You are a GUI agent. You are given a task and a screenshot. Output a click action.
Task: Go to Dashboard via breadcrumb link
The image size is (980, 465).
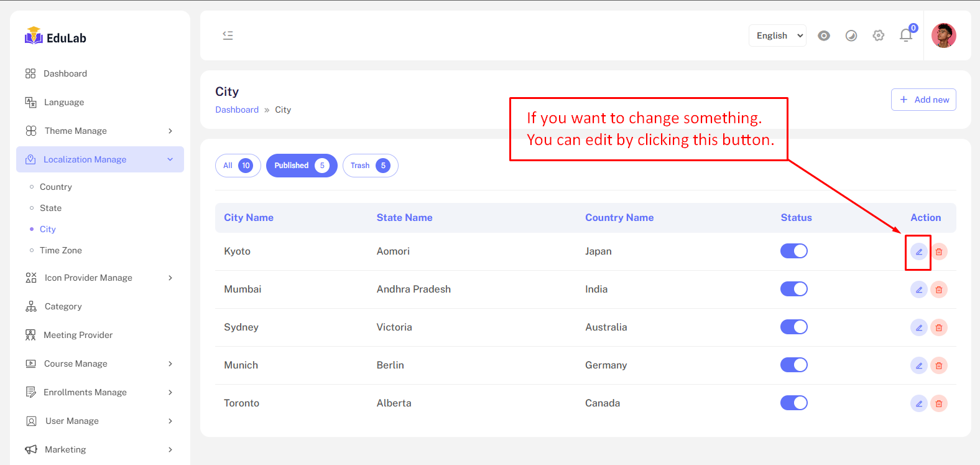[237, 110]
